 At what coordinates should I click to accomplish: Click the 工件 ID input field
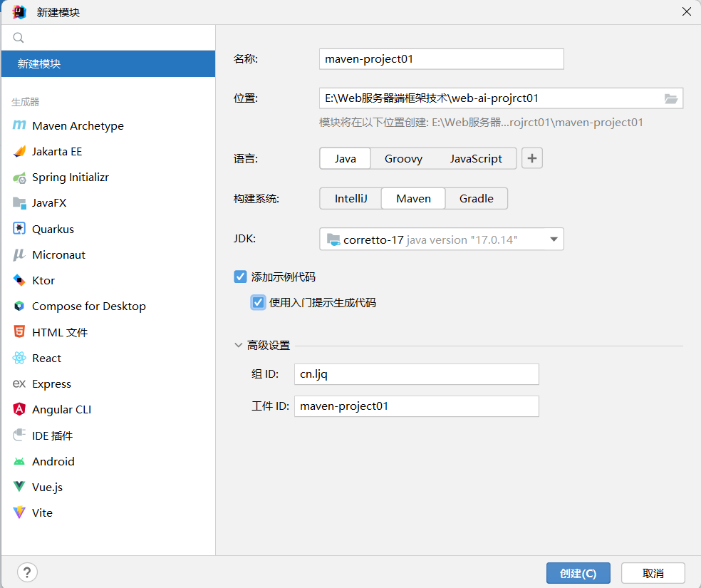tap(416, 406)
